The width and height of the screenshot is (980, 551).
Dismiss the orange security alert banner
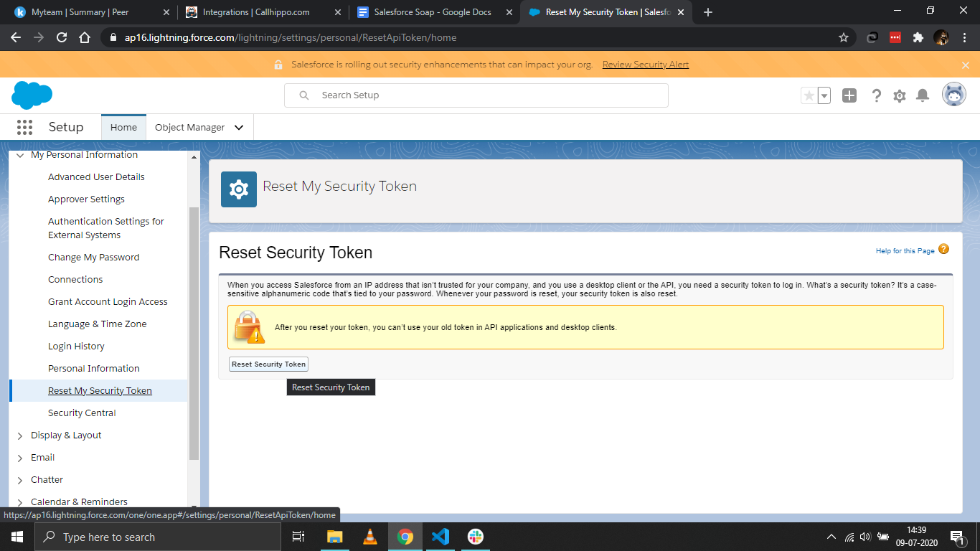[966, 65]
